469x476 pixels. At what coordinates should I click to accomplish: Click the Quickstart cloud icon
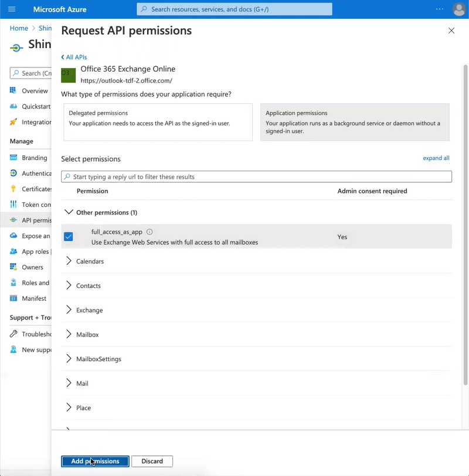click(13, 106)
